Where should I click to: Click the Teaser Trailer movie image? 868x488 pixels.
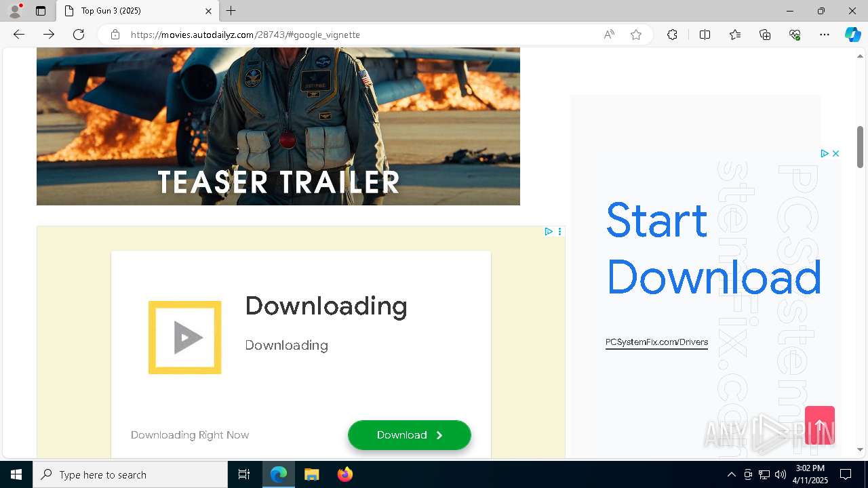pyautogui.click(x=278, y=126)
